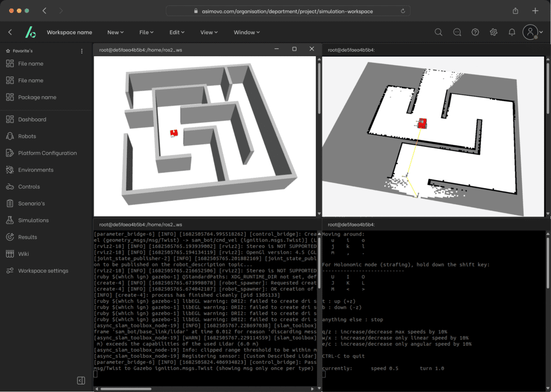Expand the File dropdown menu

[x=146, y=32]
